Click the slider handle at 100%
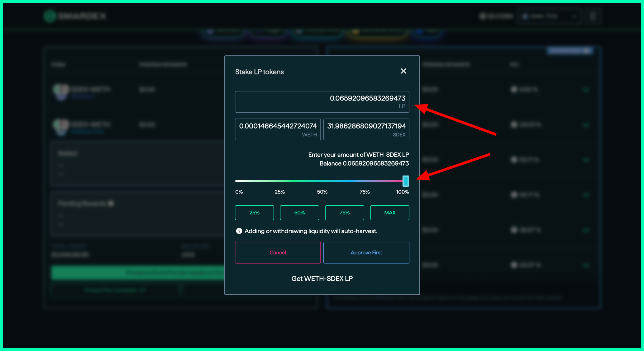This screenshot has height=351, width=644. 405,181
